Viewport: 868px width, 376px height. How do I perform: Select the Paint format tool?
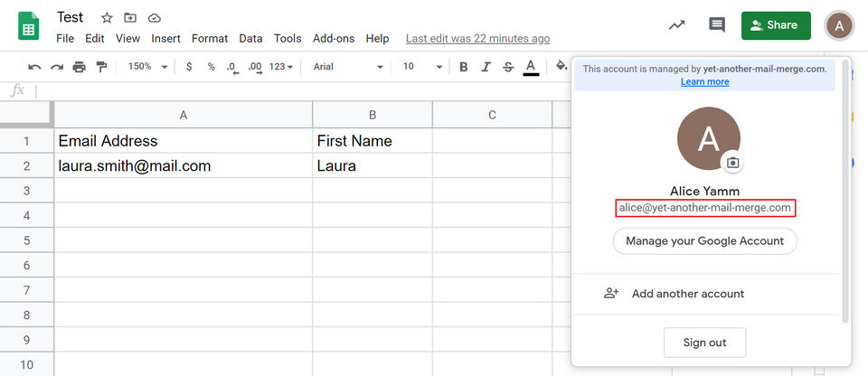click(x=101, y=67)
